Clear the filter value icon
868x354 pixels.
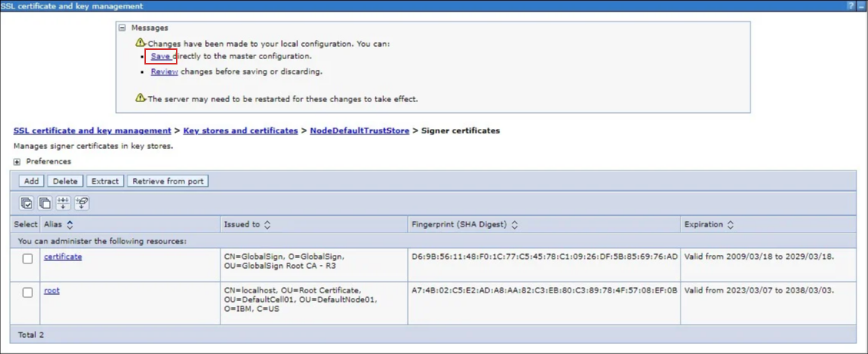pos(81,203)
